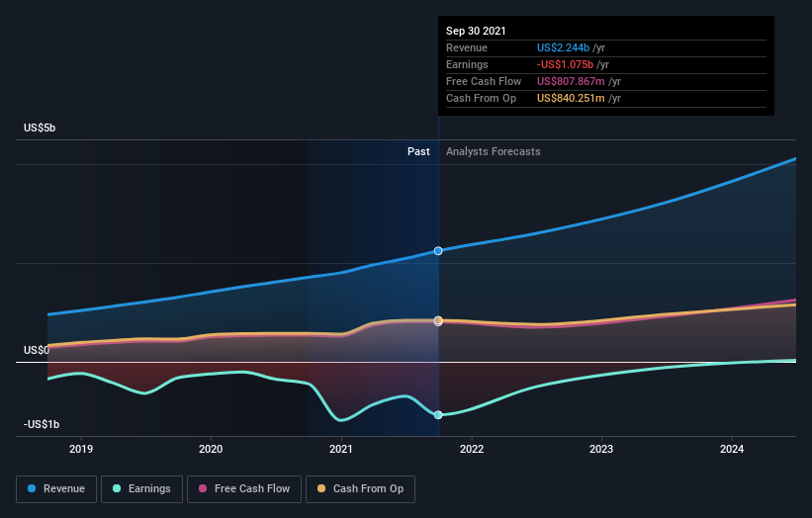The image size is (812, 518).
Task: Click the Earnings row label in tooltip
Action: pos(467,64)
